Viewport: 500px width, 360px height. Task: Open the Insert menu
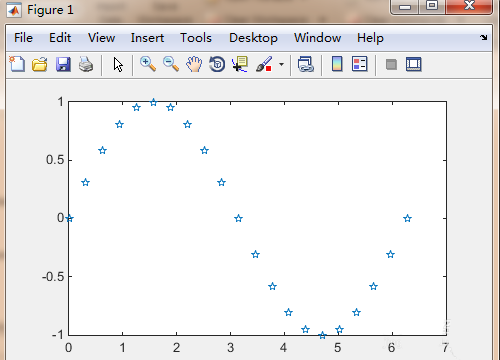click(x=147, y=38)
